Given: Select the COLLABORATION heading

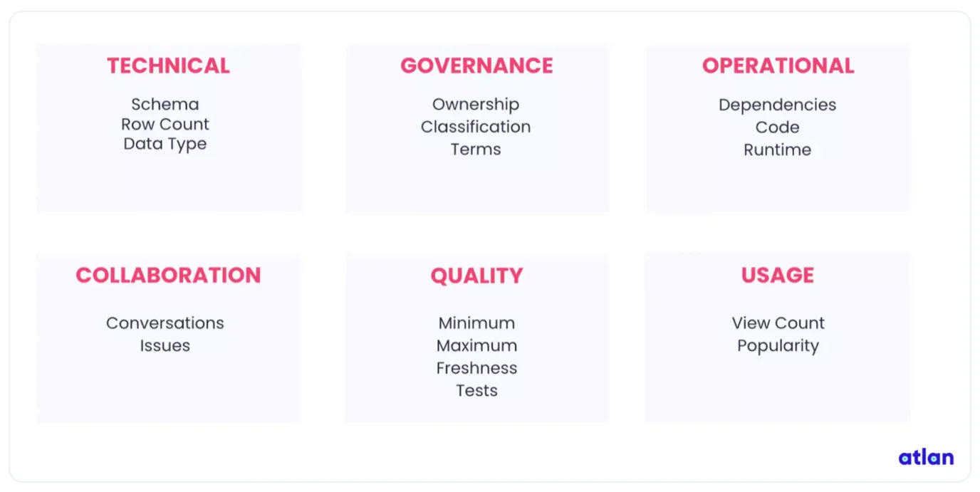Looking at the screenshot, I should [168, 276].
